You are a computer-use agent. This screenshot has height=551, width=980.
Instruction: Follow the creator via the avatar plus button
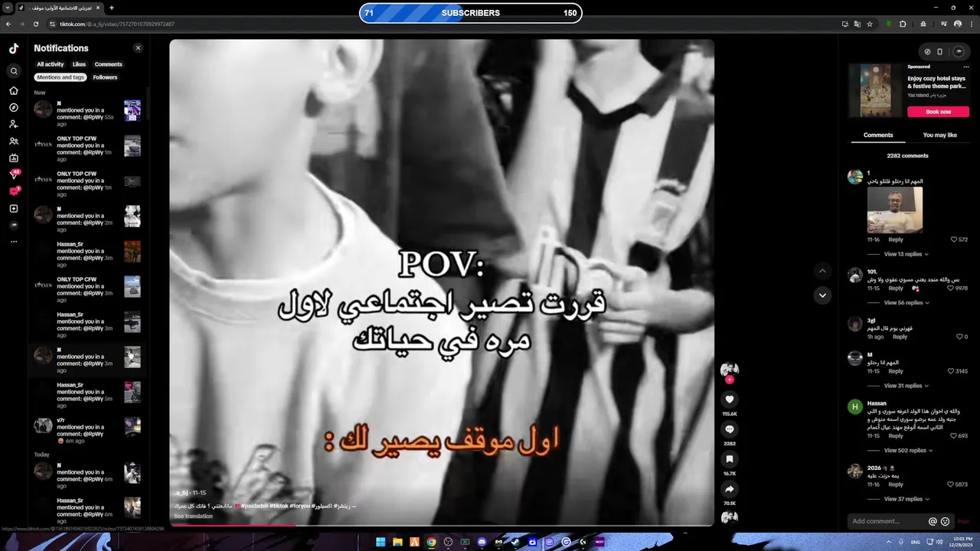pos(730,380)
